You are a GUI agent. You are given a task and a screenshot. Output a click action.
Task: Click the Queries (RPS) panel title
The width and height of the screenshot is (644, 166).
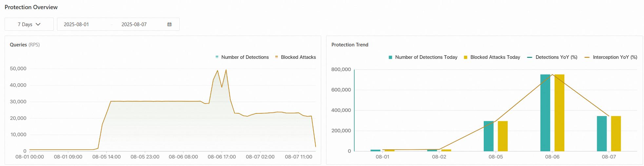(x=25, y=45)
